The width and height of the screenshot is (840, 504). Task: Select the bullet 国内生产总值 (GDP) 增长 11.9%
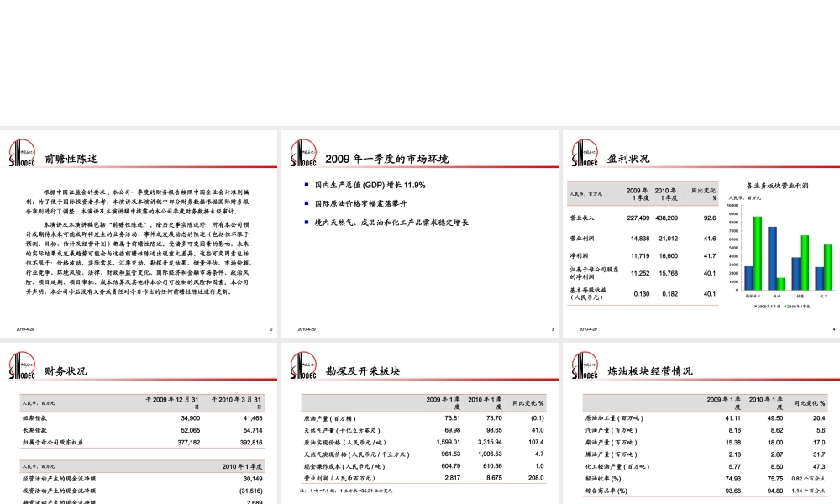370,186
